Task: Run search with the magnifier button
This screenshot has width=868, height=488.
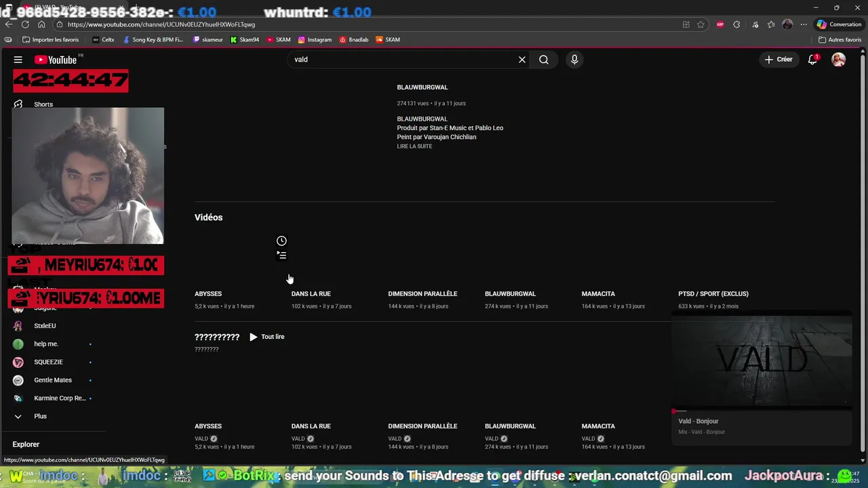Action: pyautogui.click(x=544, y=60)
